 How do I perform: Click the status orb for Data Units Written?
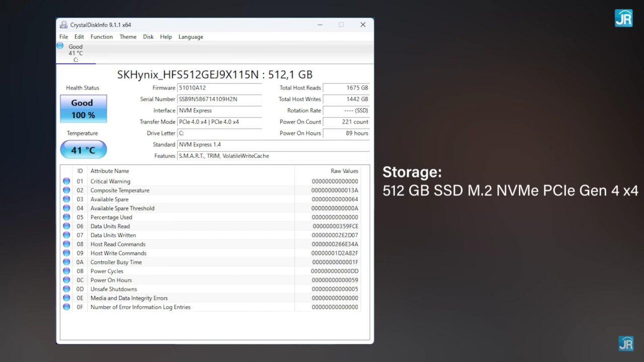66,235
